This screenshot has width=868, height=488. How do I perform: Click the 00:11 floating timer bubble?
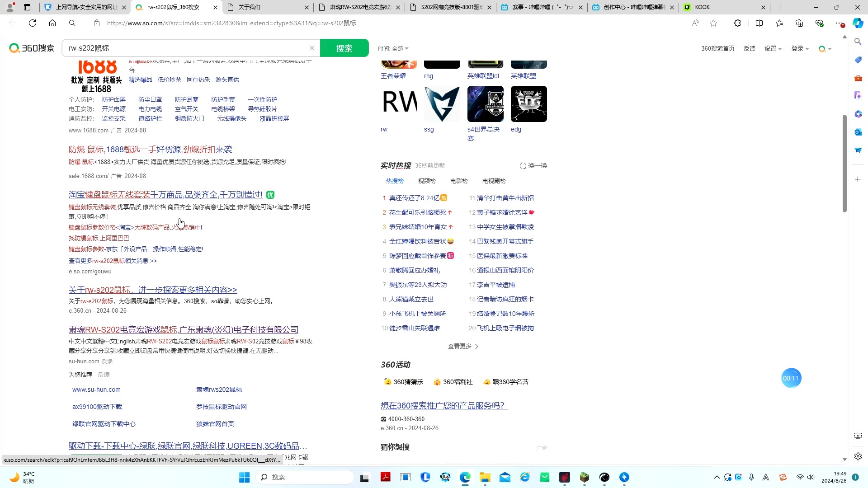[791, 378]
